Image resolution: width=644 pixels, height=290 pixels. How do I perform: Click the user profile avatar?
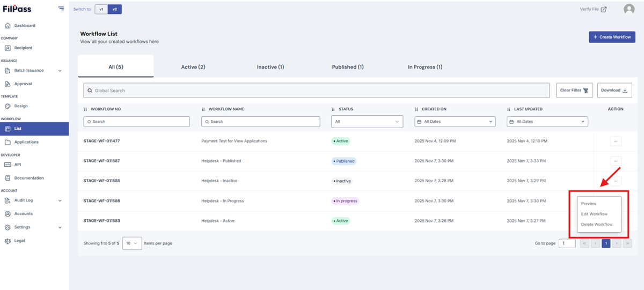629,9
